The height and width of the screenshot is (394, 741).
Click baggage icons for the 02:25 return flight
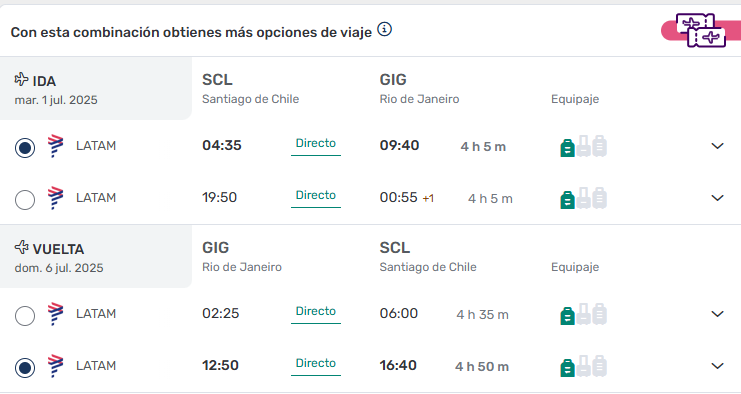pos(583,314)
